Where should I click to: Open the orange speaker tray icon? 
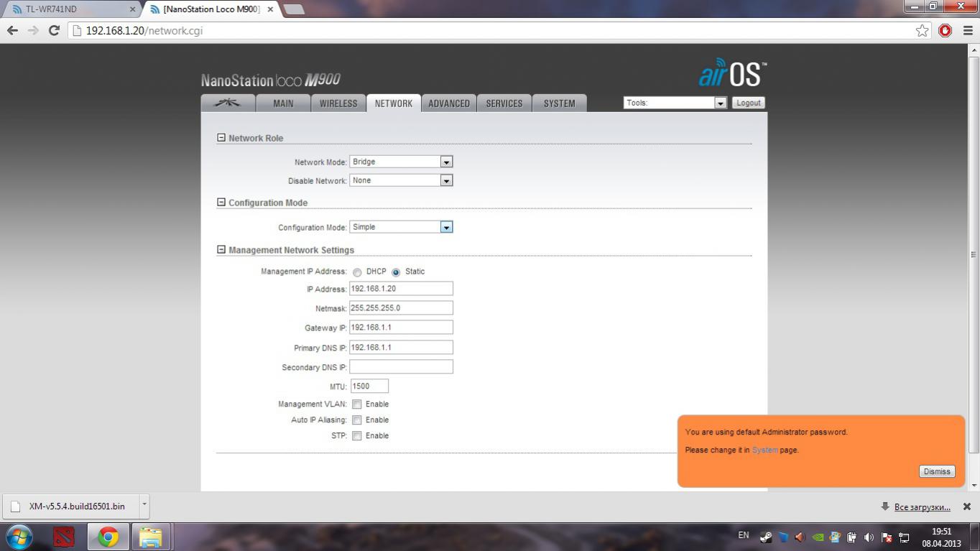click(800, 537)
